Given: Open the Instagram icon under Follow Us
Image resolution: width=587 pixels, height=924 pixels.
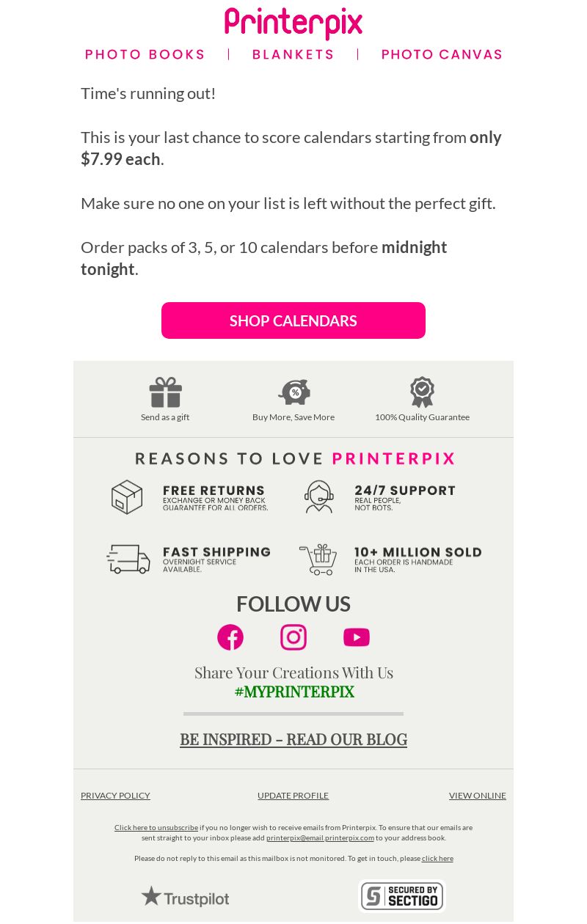Looking at the screenshot, I should pyautogui.click(x=293, y=637).
